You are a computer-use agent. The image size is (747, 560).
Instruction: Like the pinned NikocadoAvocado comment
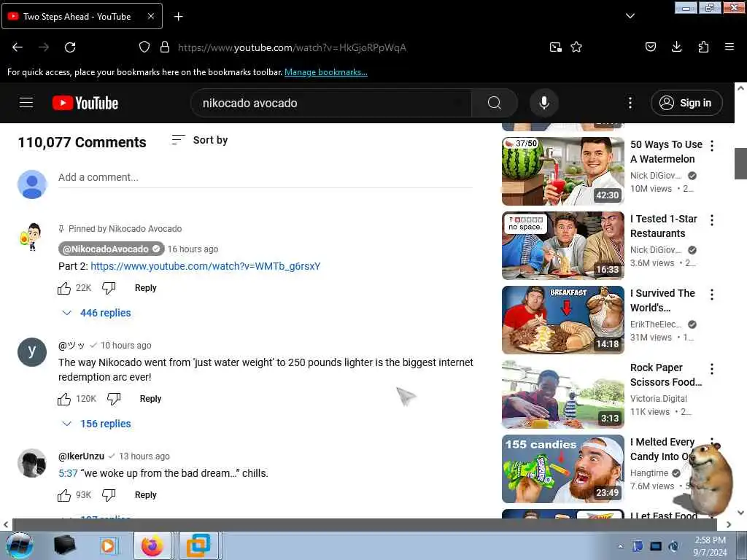pos(64,288)
